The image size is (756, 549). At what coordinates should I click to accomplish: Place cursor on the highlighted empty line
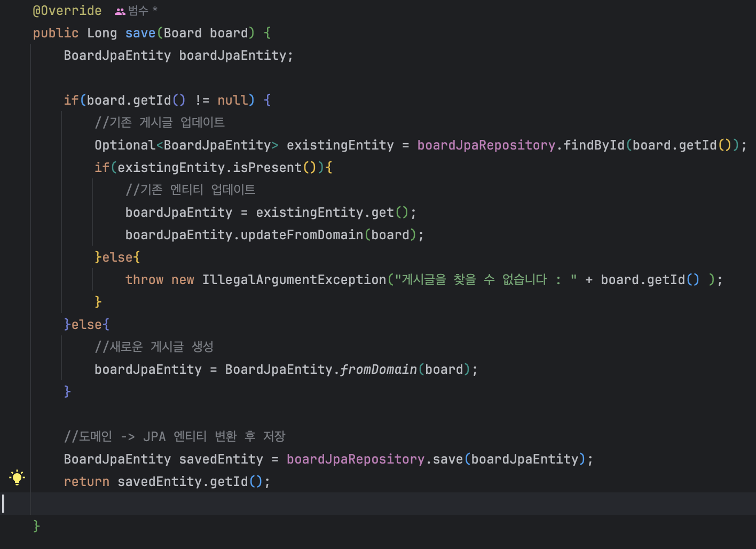tap(374, 504)
